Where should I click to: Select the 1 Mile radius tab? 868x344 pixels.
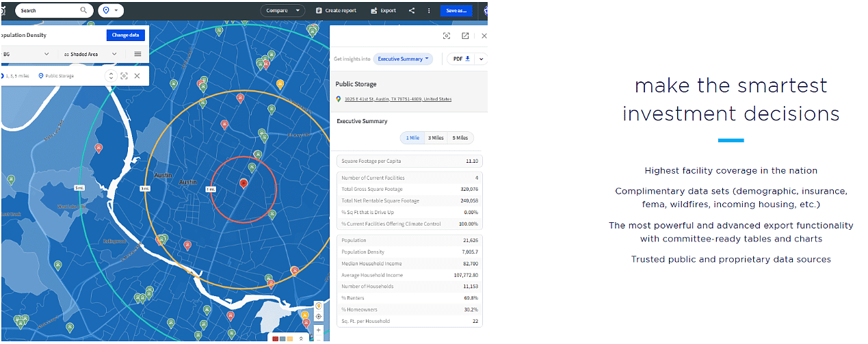coord(412,137)
